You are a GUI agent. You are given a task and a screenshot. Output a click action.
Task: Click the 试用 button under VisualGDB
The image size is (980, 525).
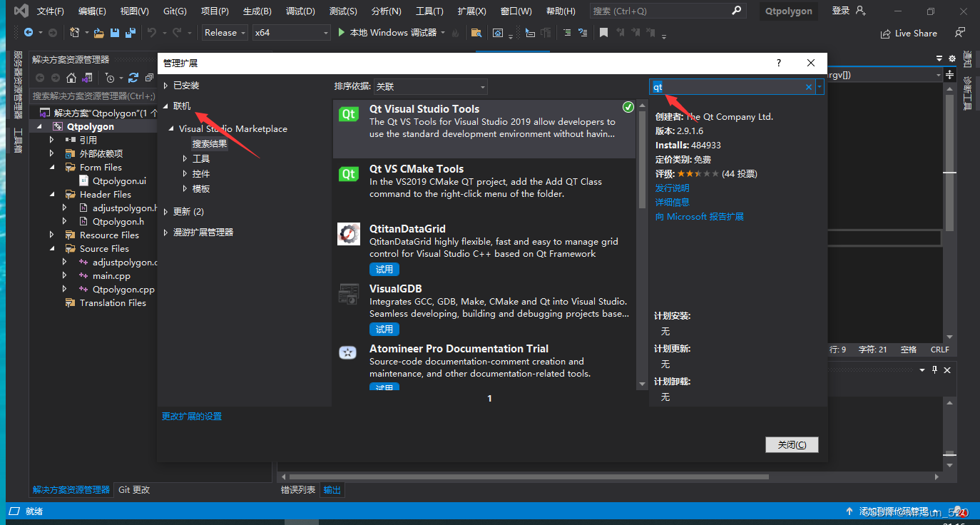tap(384, 330)
